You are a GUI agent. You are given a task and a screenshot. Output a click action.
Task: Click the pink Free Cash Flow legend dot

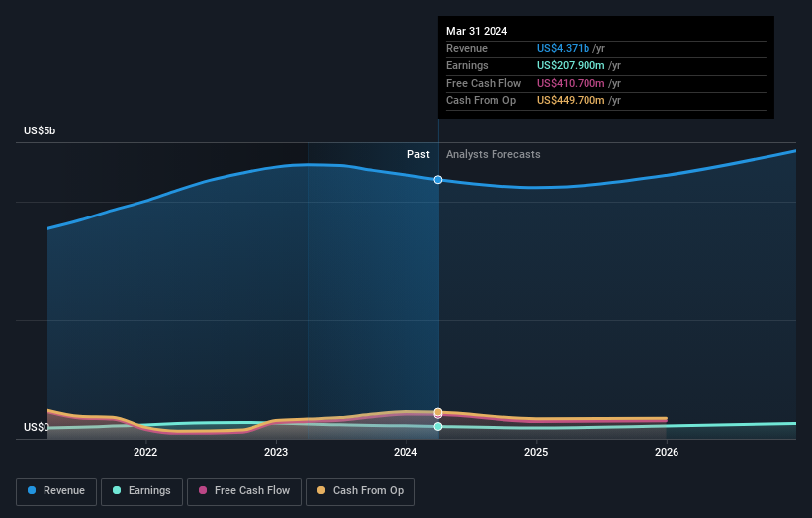(203, 490)
